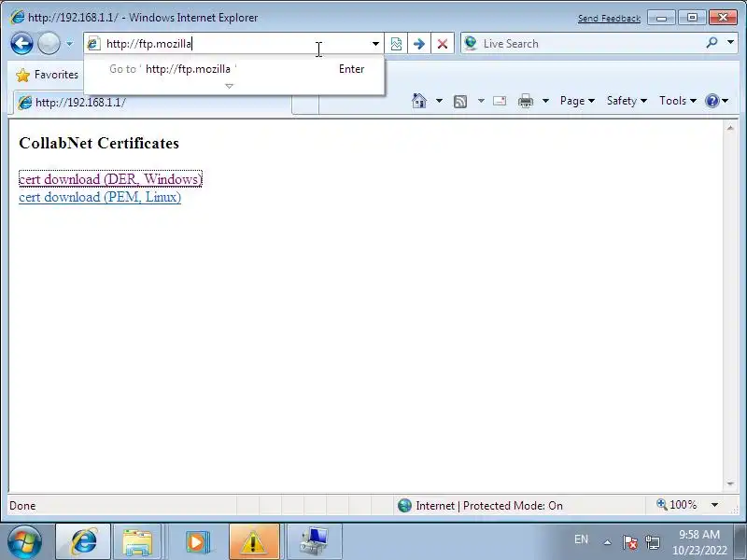Select the Go to http://ftp.mozilla suggestion
747x560 pixels.
(233, 69)
